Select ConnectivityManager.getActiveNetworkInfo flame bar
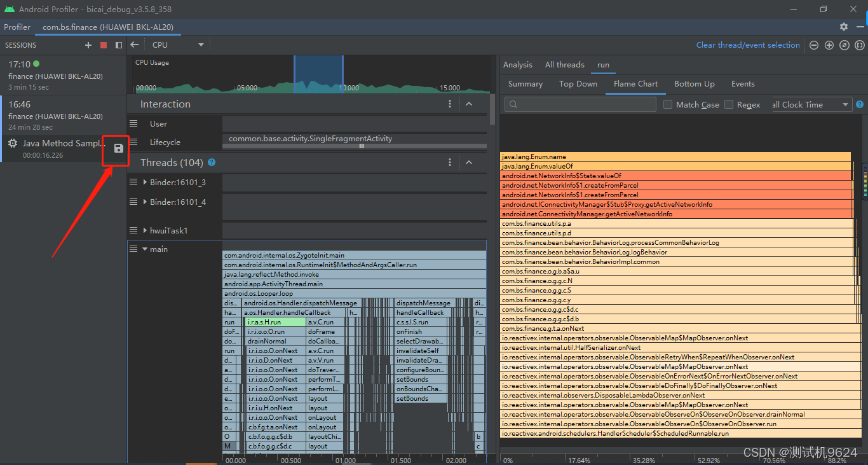Viewport: 868px width, 465px height. (x=677, y=214)
